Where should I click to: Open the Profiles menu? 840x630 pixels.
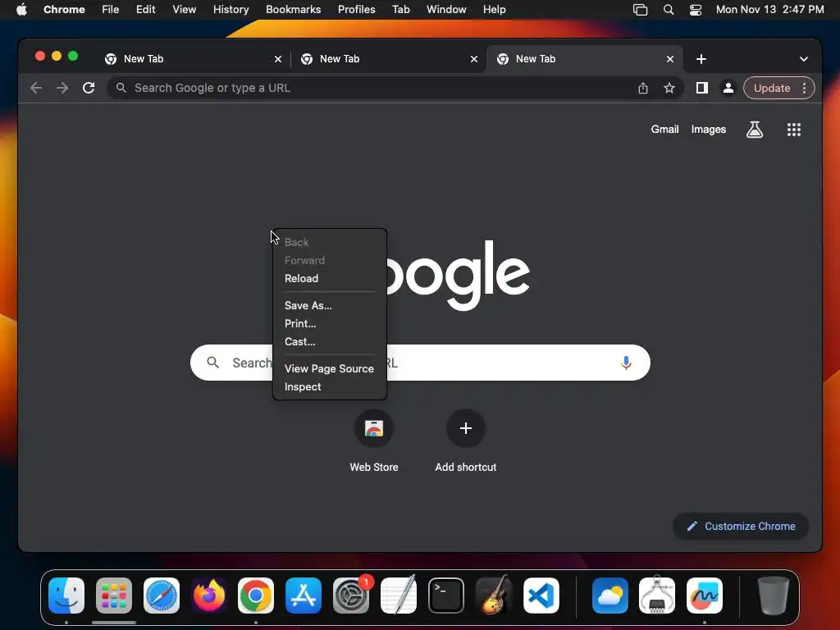356,10
